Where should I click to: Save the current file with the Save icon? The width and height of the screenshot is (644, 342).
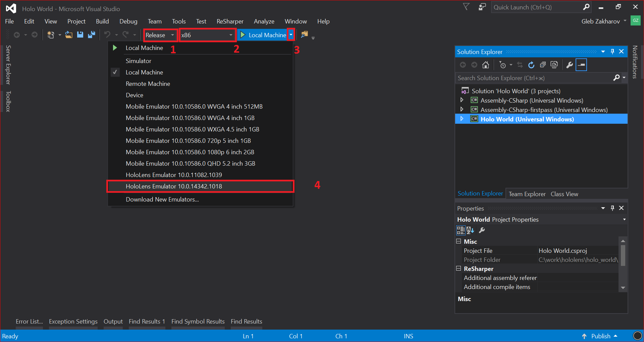tap(80, 35)
